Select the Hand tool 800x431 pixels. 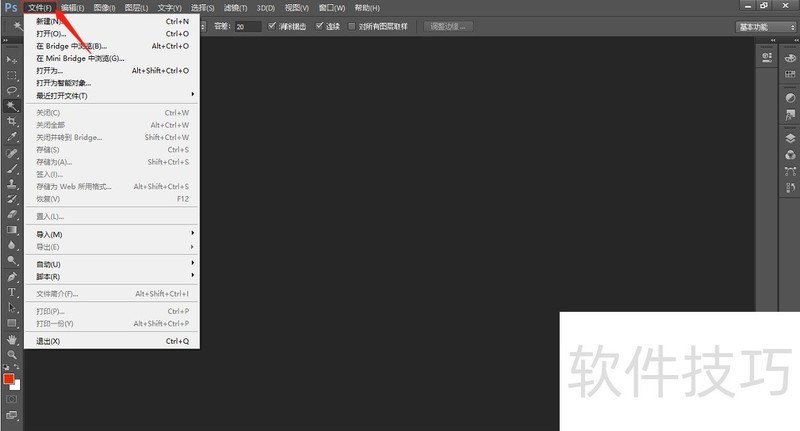click(x=12, y=339)
